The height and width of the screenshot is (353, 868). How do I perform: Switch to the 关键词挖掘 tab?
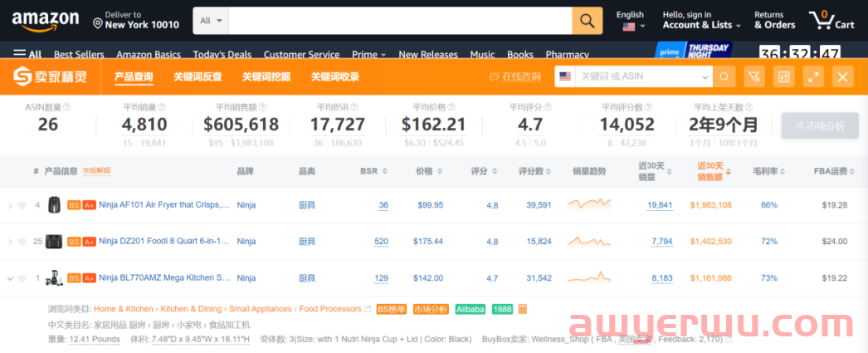266,76
